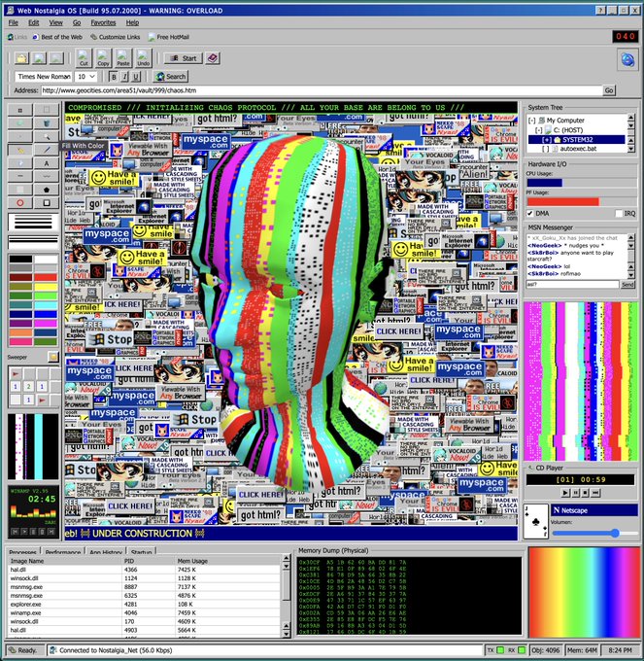The height and width of the screenshot is (661, 644).
Task: Click the process list scrollbar down arrow
Action: pyautogui.click(x=287, y=633)
